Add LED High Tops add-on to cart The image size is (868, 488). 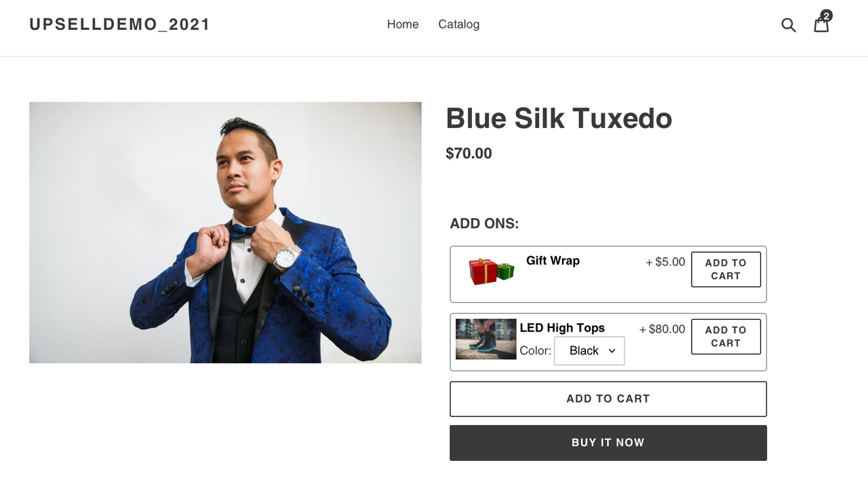tap(726, 337)
